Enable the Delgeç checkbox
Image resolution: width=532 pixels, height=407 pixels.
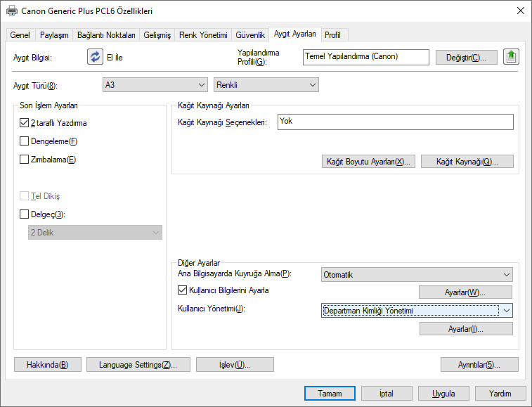click(x=24, y=214)
